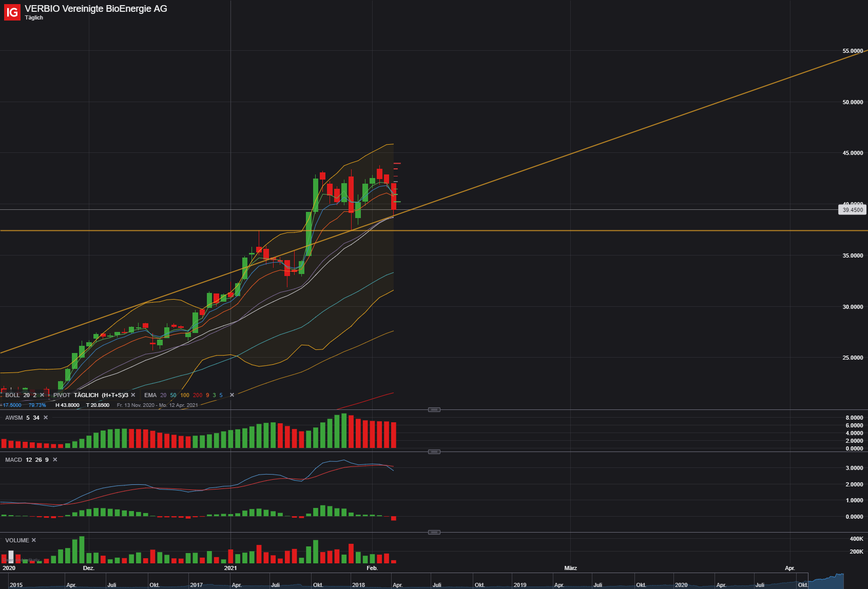Remove the AWSM indicator with its X icon
This screenshot has height=589, width=868.
coord(45,418)
